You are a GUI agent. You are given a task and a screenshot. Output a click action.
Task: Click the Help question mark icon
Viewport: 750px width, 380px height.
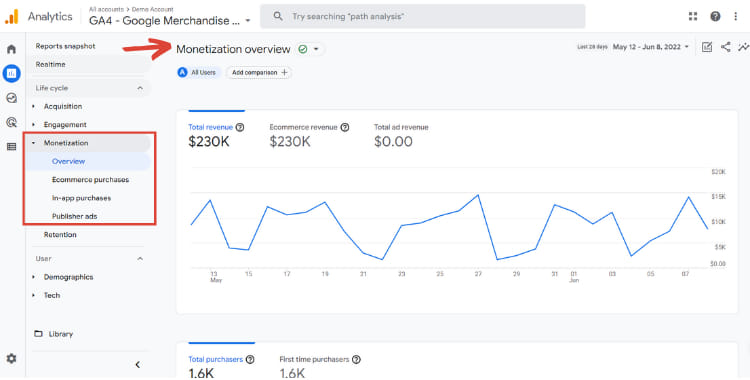coord(715,16)
